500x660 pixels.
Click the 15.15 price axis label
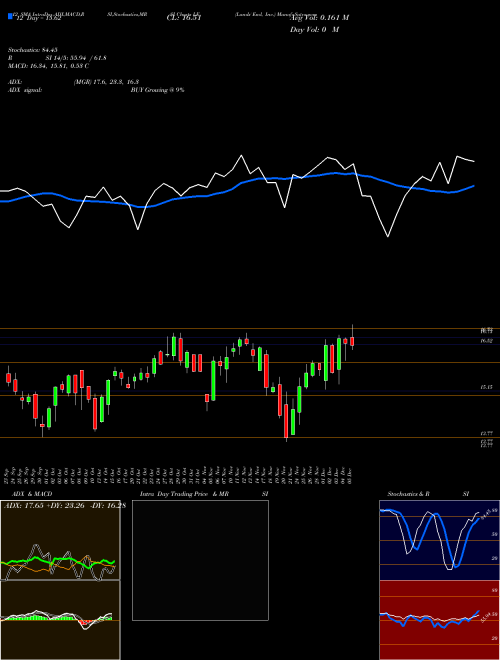[x=487, y=386]
